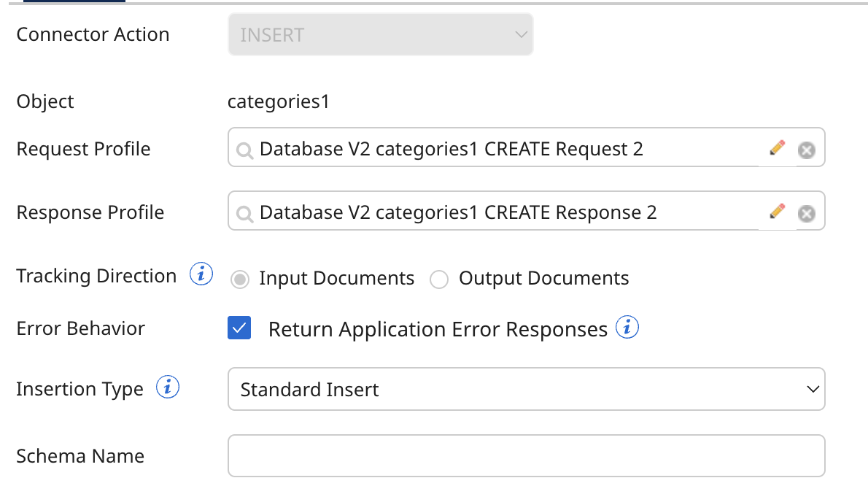Edit the Request Profile using pencil icon
This screenshot has width=868, height=486.
coord(777,149)
